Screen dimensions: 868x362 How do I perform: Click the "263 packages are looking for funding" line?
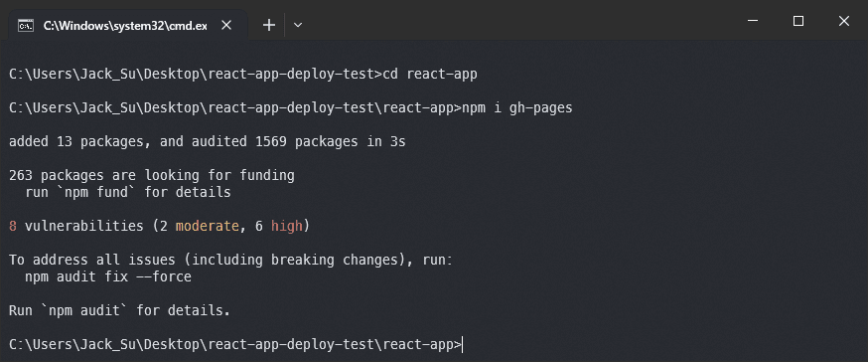tap(152, 176)
